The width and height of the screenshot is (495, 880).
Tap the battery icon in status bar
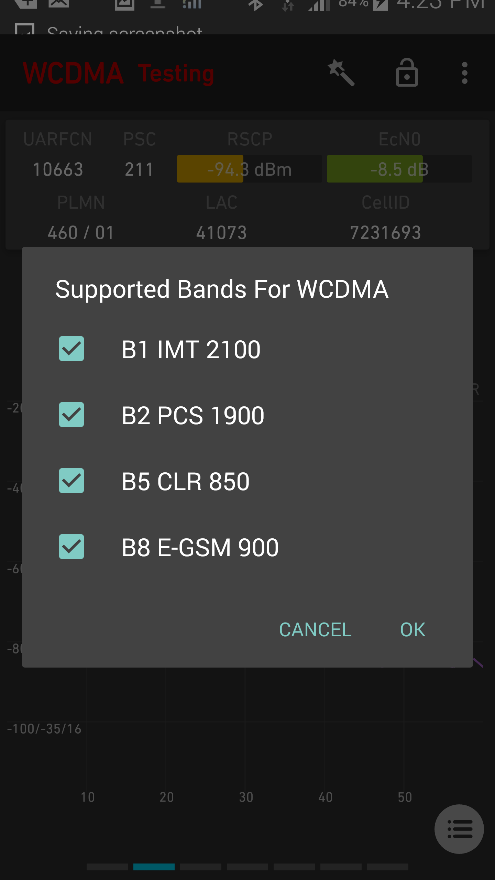pos(380,4)
